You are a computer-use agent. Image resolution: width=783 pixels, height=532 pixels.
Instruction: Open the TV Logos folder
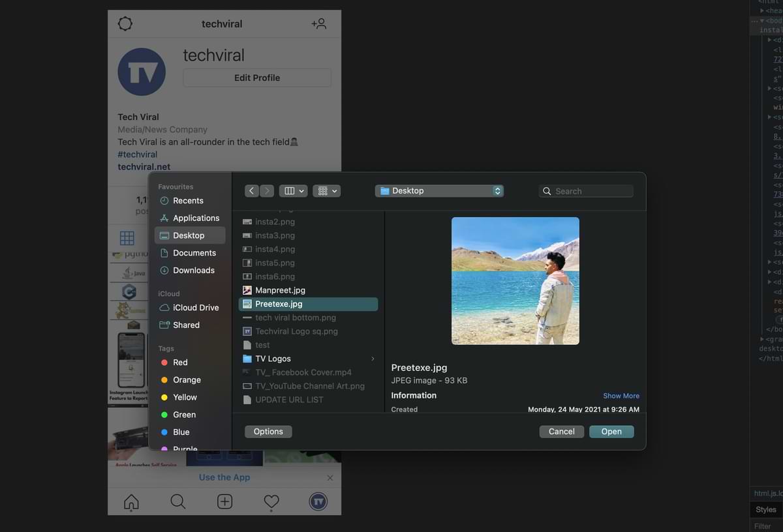[308, 359]
